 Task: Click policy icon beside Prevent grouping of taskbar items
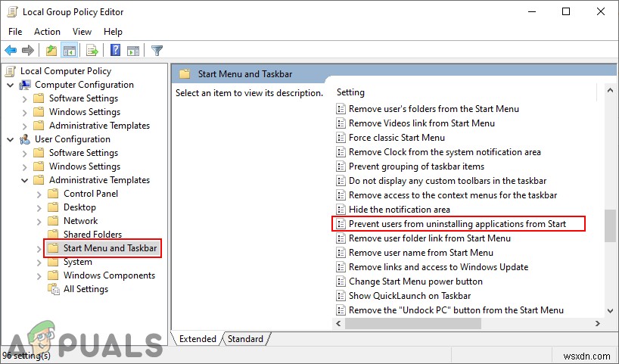coord(341,166)
